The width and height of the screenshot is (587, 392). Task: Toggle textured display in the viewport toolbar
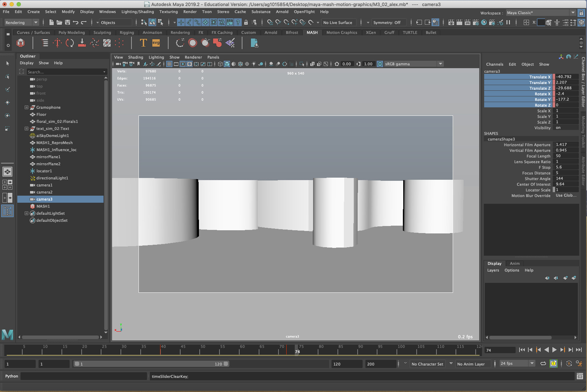tap(241, 64)
